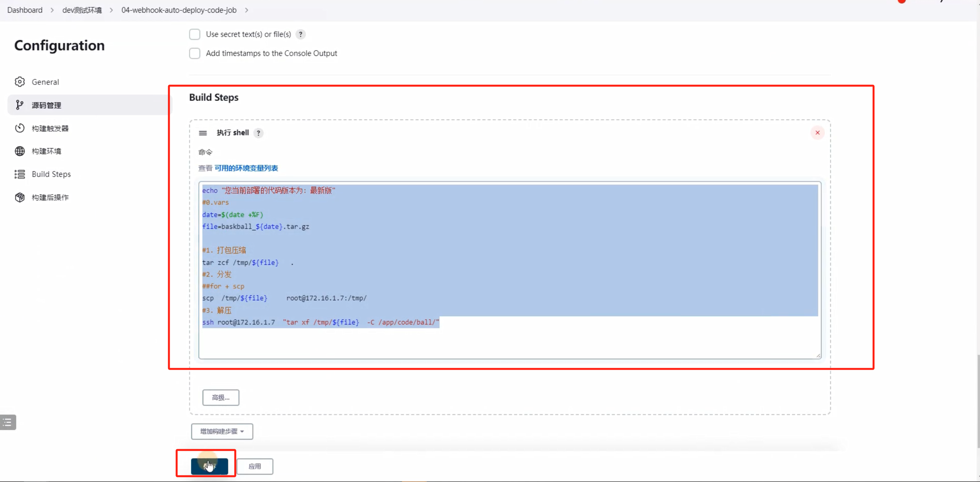This screenshot has width=980, height=482.
Task: Open dev测试环境 breadcrumb item
Action: click(82, 10)
